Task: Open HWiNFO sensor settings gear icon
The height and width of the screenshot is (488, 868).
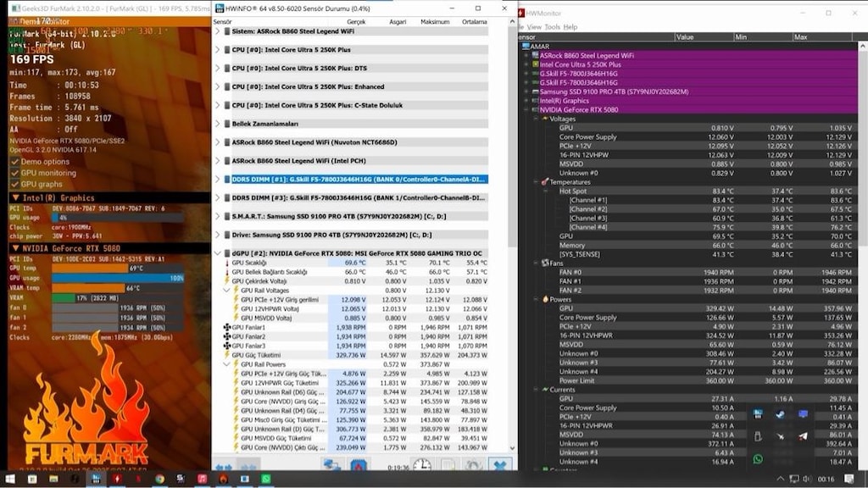Action: [x=474, y=466]
